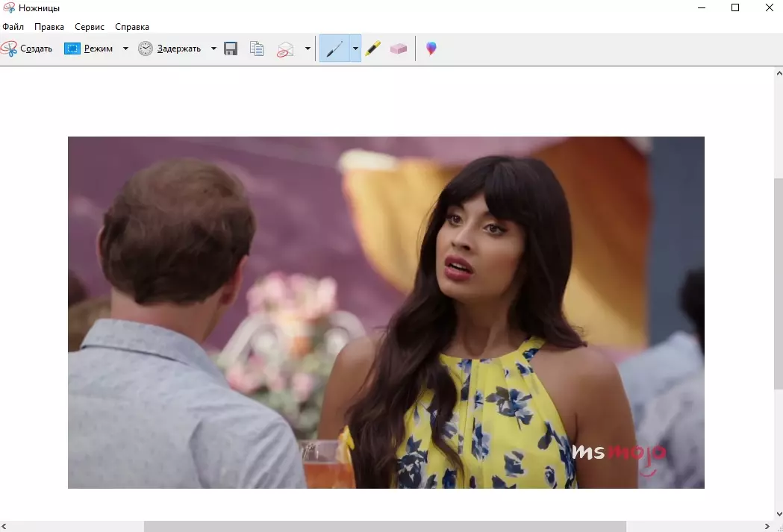Select the pink Eraser tool
Screen dimensions: 783x532
399,48
